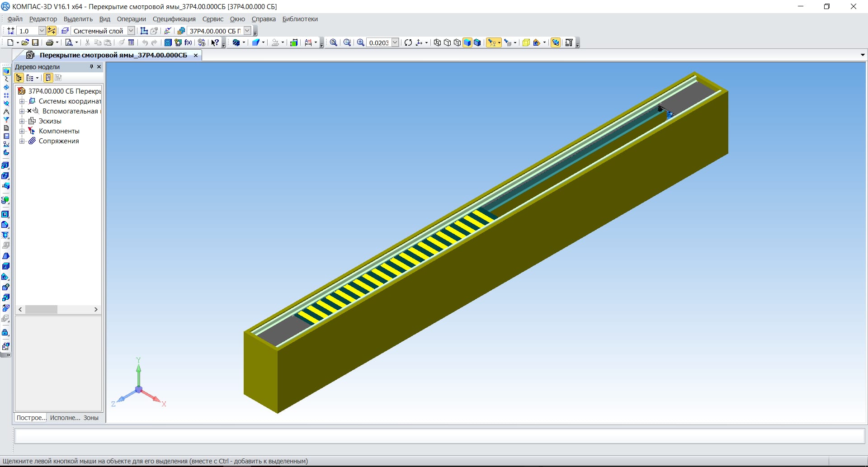The width and height of the screenshot is (868, 467).
Task: Click the Save document icon
Action: click(x=35, y=42)
